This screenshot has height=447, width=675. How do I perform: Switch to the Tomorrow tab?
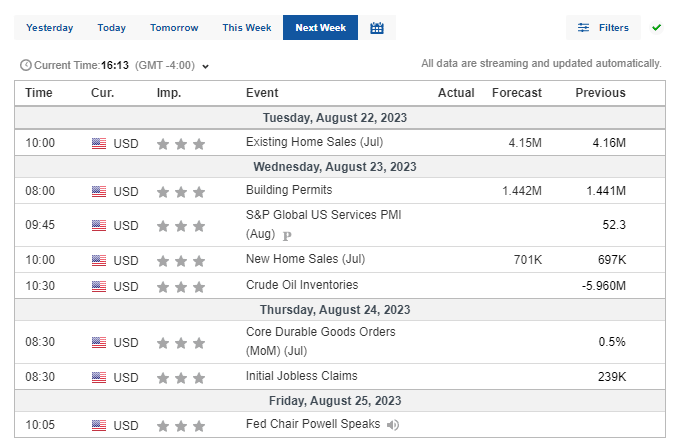[174, 28]
